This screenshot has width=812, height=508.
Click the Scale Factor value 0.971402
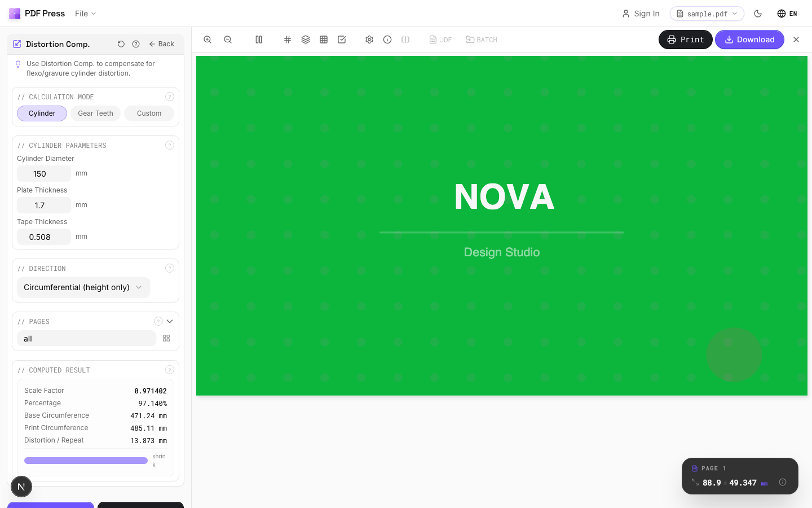pos(151,391)
